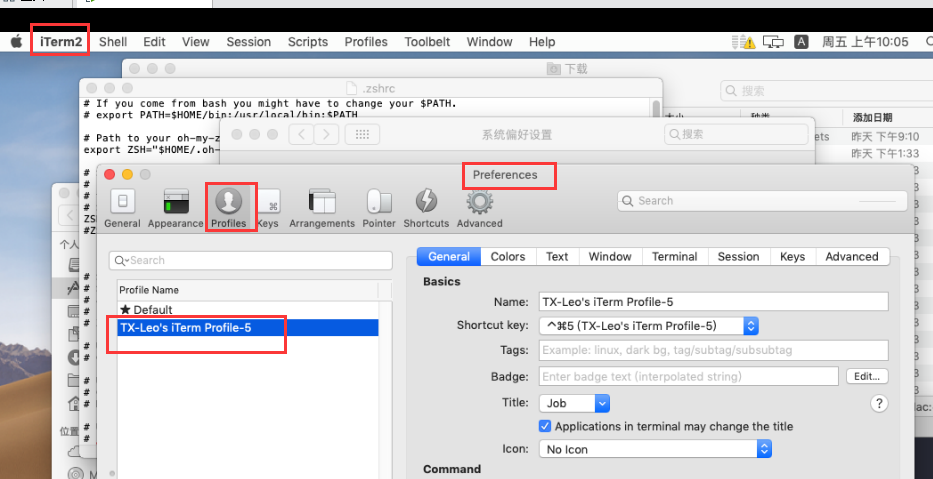Open the Help menu
The height and width of the screenshot is (479, 933).
pyautogui.click(x=542, y=42)
